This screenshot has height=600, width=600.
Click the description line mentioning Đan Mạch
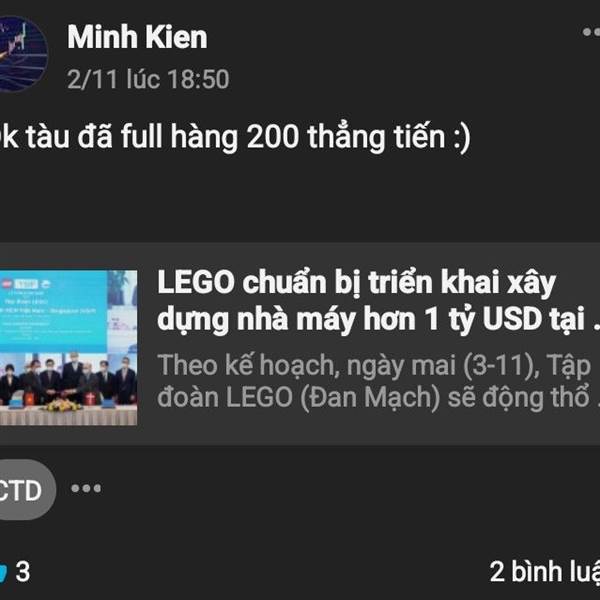click(377, 398)
